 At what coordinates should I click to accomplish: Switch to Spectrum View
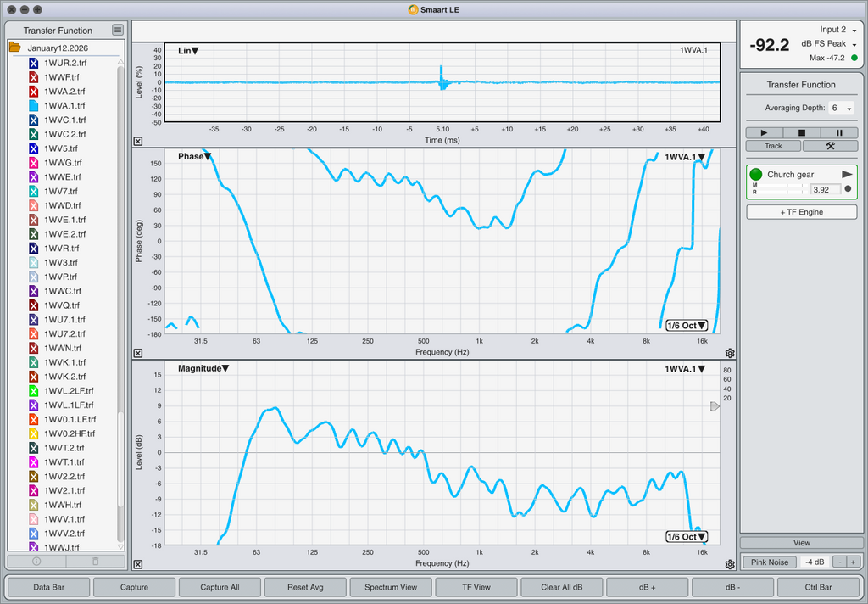pos(391,587)
